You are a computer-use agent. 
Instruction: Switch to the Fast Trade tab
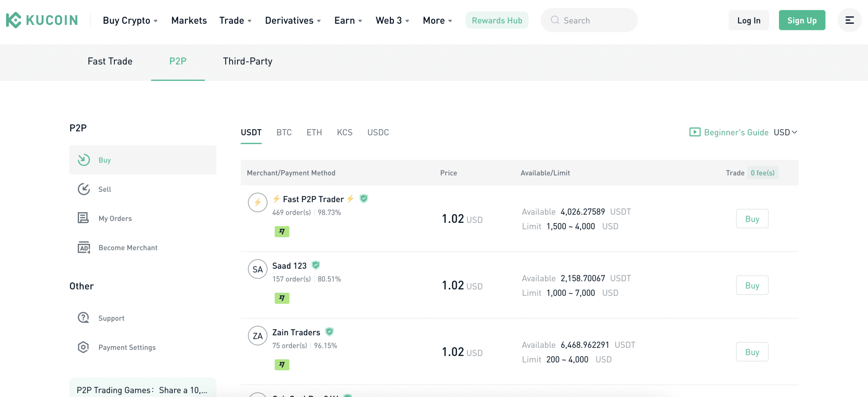pyautogui.click(x=110, y=61)
